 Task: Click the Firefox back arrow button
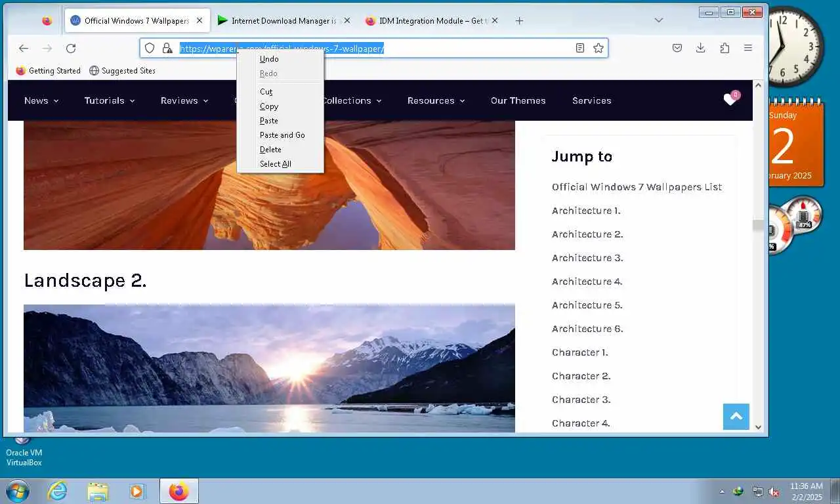pos(24,48)
